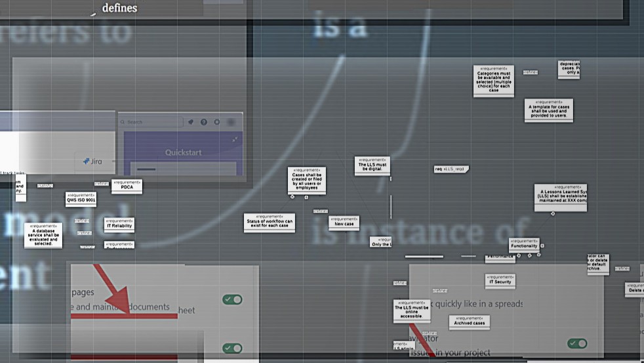
Task: Select the New case requirement block
Action: point(344,223)
